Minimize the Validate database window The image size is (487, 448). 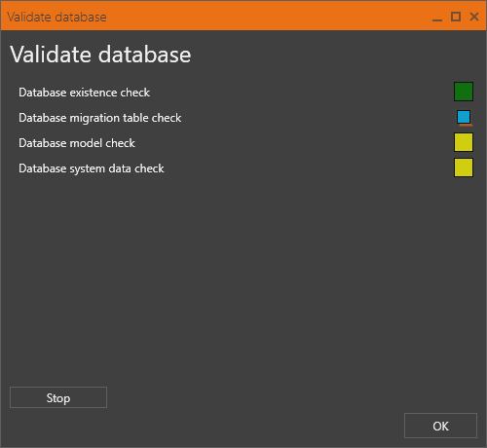[437, 17]
